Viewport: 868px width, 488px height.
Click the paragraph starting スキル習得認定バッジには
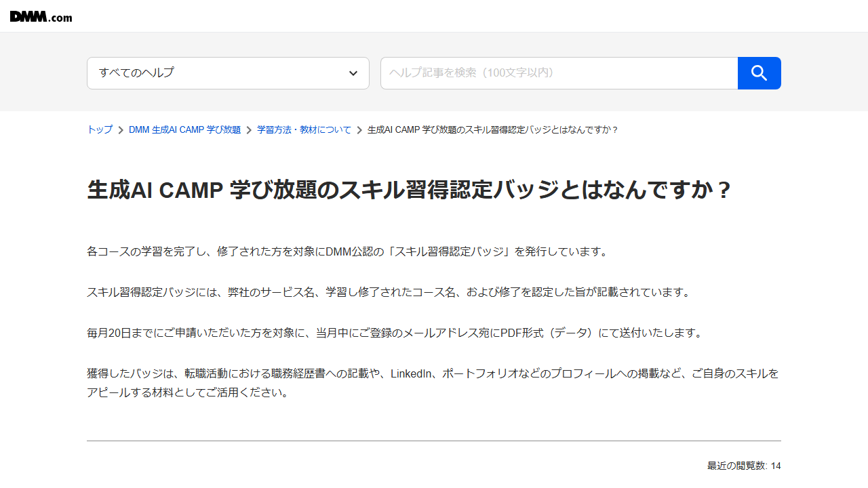(x=390, y=292)
